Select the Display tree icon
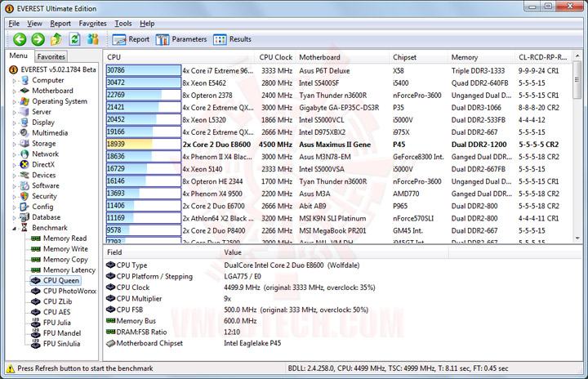This screenshot has width=588, height=379. click(24, 123)
